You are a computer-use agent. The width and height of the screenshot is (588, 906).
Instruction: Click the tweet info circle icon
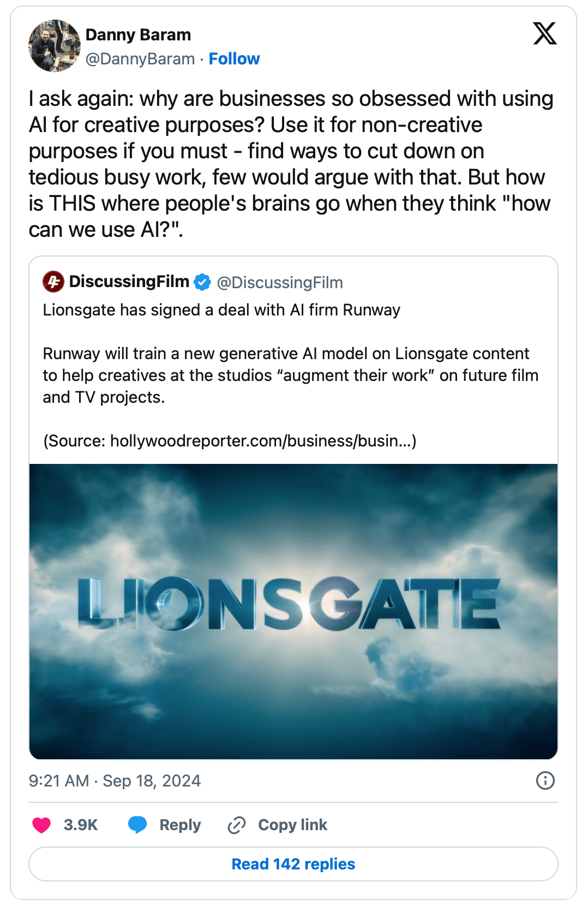545,780
